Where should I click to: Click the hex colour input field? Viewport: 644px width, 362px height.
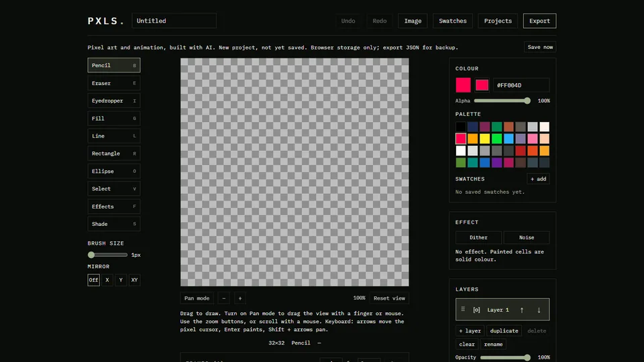click(x=521, y=85)
